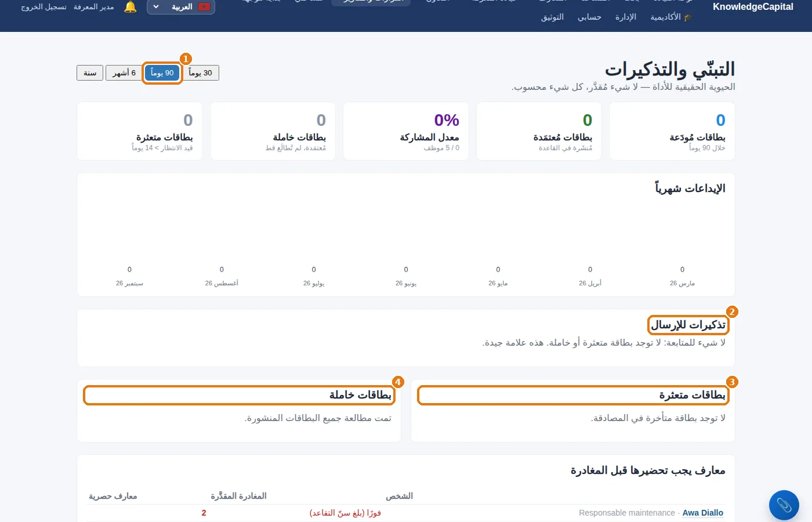The height and width of the screenshot is (522, 812).
Task: Select the مايو 26 chart label
Action: click(498, 283)
